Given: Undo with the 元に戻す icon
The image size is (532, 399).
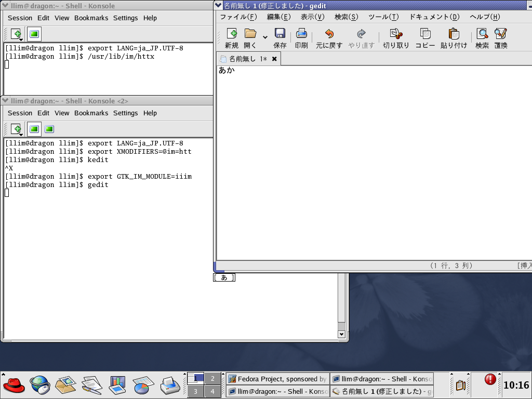Looking at the screenshot, I should pos(329,34).
